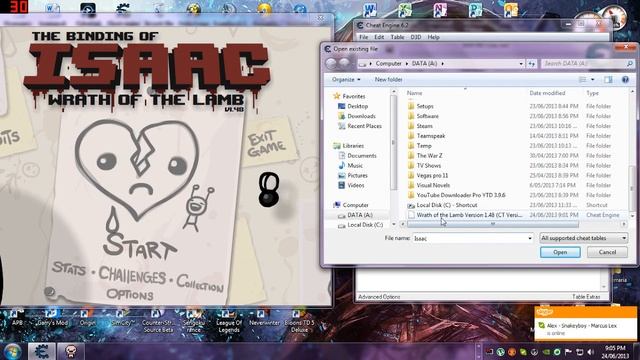
Task: Click the refresh icon beside address bar
Action: (x=531, y=64)
